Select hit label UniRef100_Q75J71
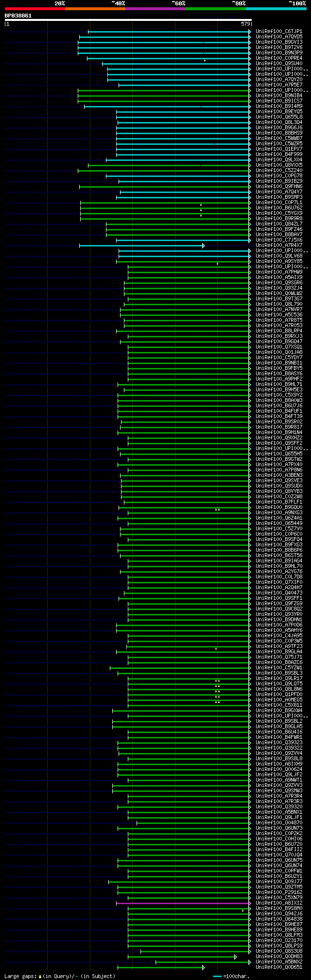311x980 pixels. click(x=279, y=657)
